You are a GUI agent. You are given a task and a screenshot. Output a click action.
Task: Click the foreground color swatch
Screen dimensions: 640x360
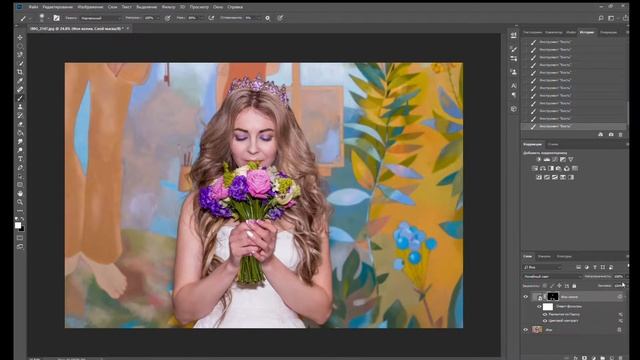(x=18, y=225)
